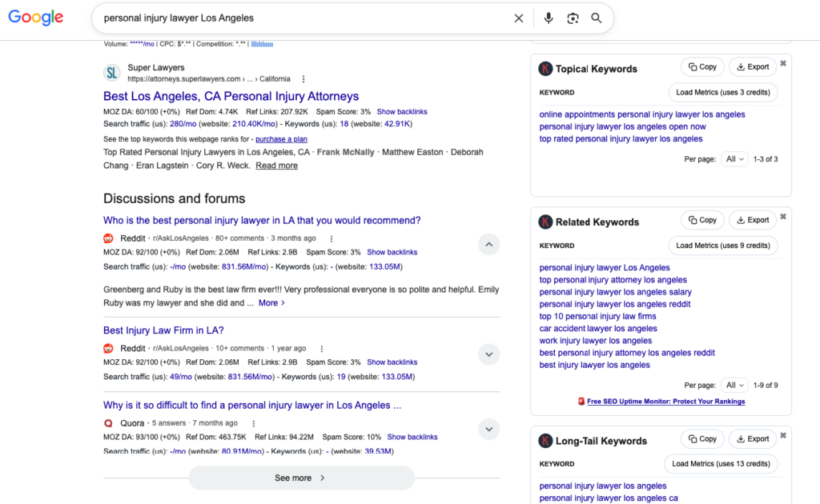Open Per page dropdown in Topical Keywords

[734, 158]
